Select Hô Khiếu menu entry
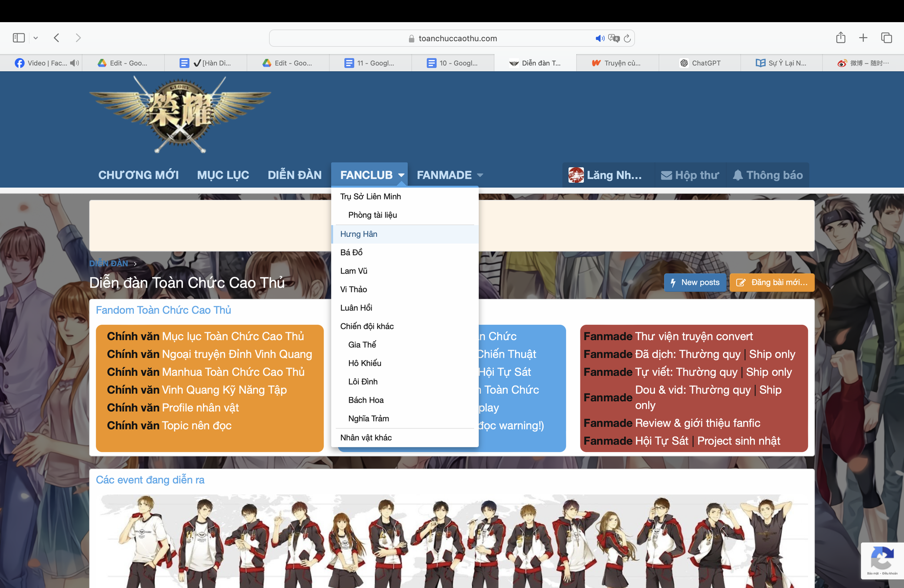The width and height of the screenshot is (904, 588). 405,363
